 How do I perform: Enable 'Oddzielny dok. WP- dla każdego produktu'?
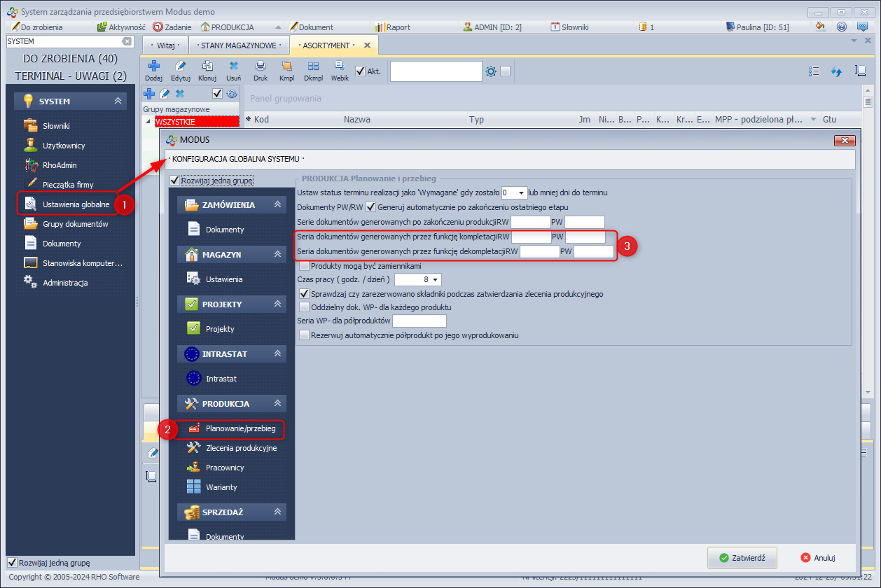pyautogui.click(x=304, y=307)
